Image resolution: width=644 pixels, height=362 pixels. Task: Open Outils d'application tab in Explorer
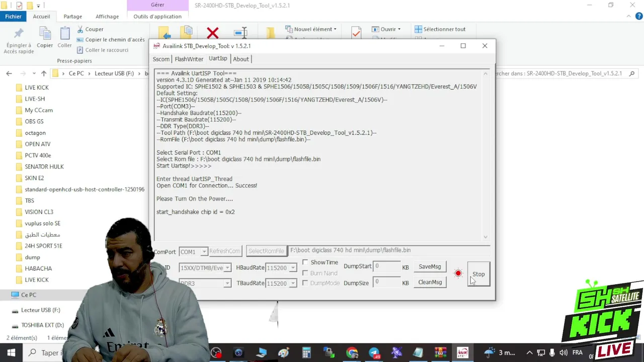pyautogui.click(x=157, y=16)
